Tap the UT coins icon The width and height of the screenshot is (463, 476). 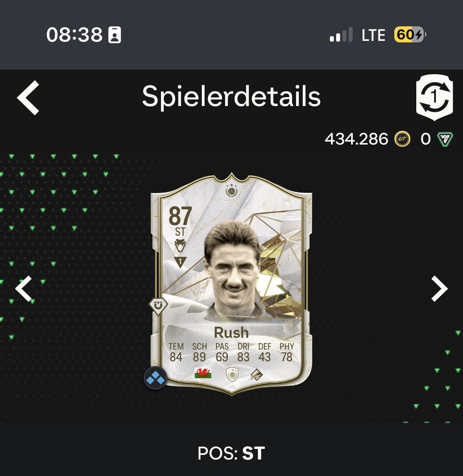[x=402, y=139]
